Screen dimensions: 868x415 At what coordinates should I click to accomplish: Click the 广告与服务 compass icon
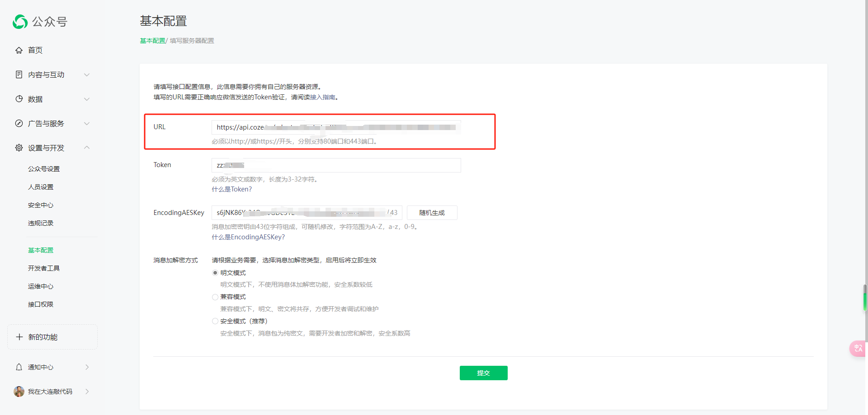click(19, 123)
